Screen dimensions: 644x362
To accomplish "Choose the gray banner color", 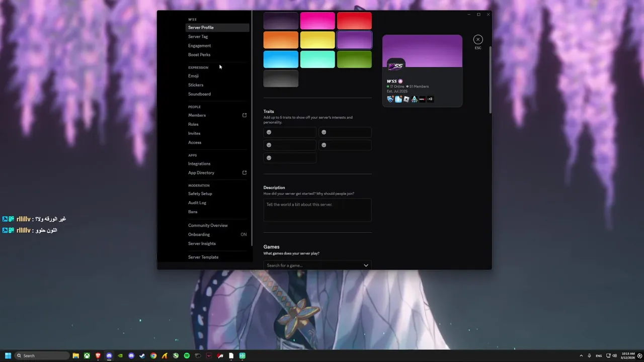I will [x=281, y=78].
